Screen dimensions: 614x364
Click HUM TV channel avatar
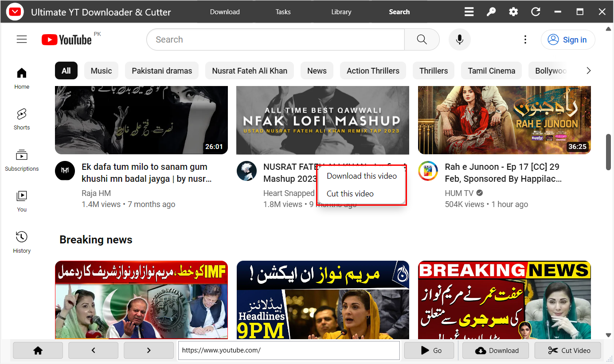(428, 171)
